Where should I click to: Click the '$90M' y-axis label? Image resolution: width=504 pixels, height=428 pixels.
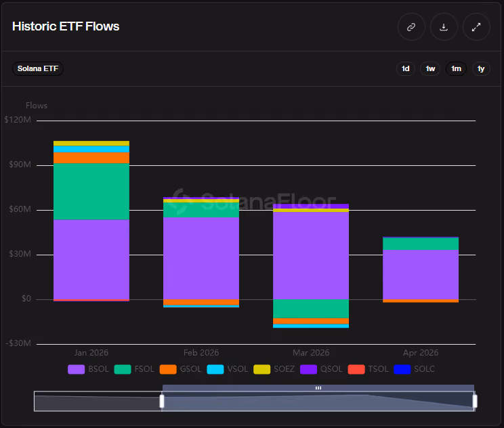point(20,165)
